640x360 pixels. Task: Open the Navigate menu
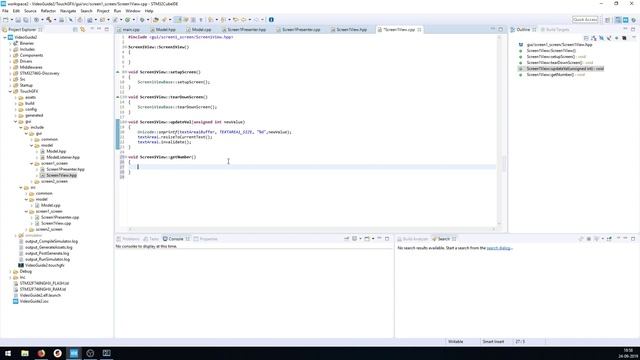click(68, 11)
